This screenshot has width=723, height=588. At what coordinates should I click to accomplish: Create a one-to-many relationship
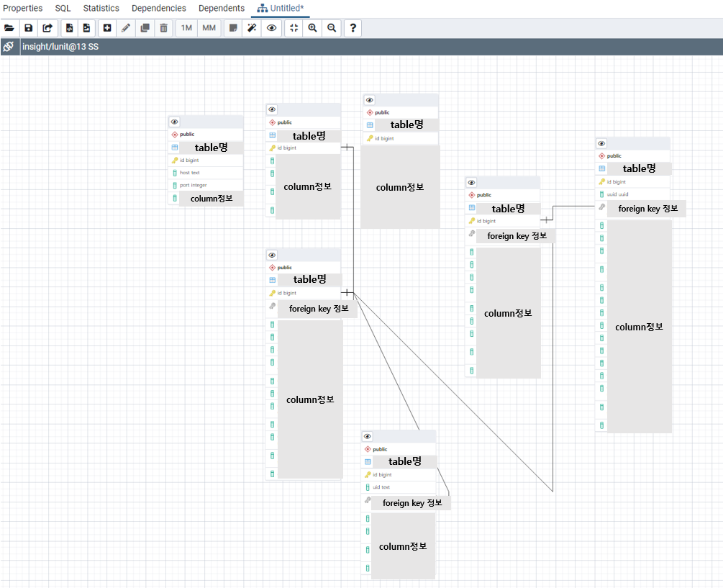pyautogui.click(x=185, y=27)
